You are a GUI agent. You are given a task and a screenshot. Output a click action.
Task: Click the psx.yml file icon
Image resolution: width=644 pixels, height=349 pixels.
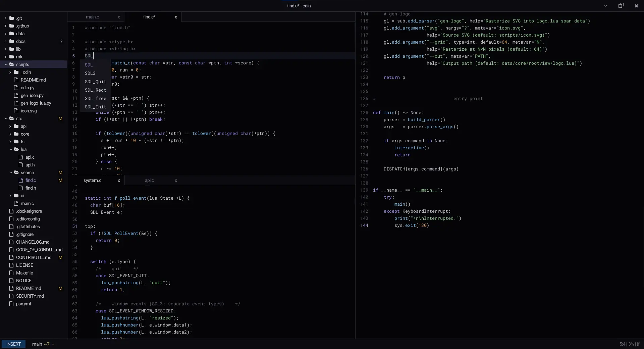(11, 304)
